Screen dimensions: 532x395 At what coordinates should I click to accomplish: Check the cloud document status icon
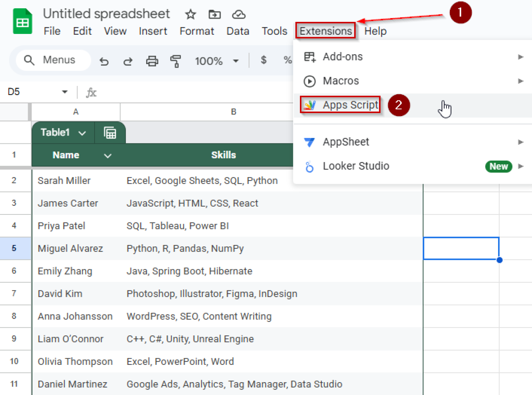click(239, 15)
